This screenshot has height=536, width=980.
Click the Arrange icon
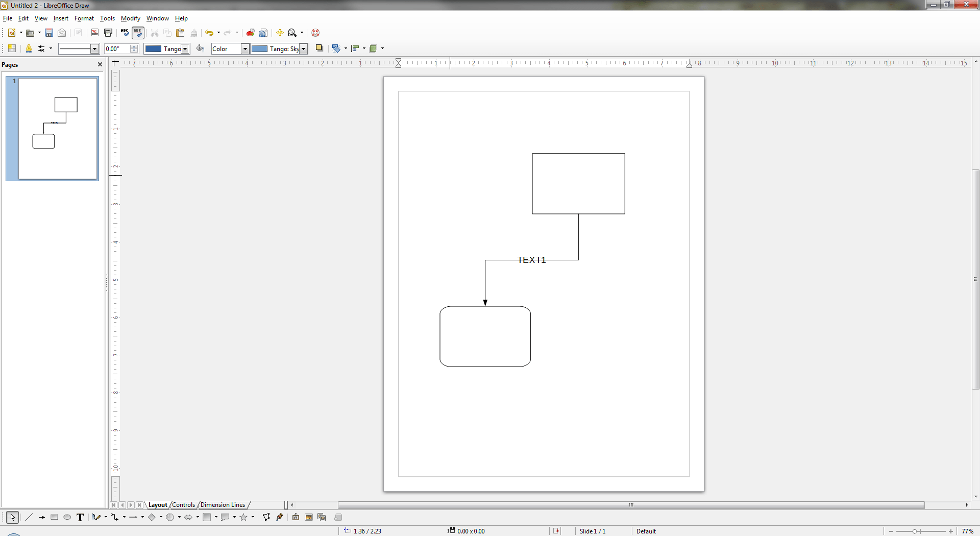pos(373,48)
